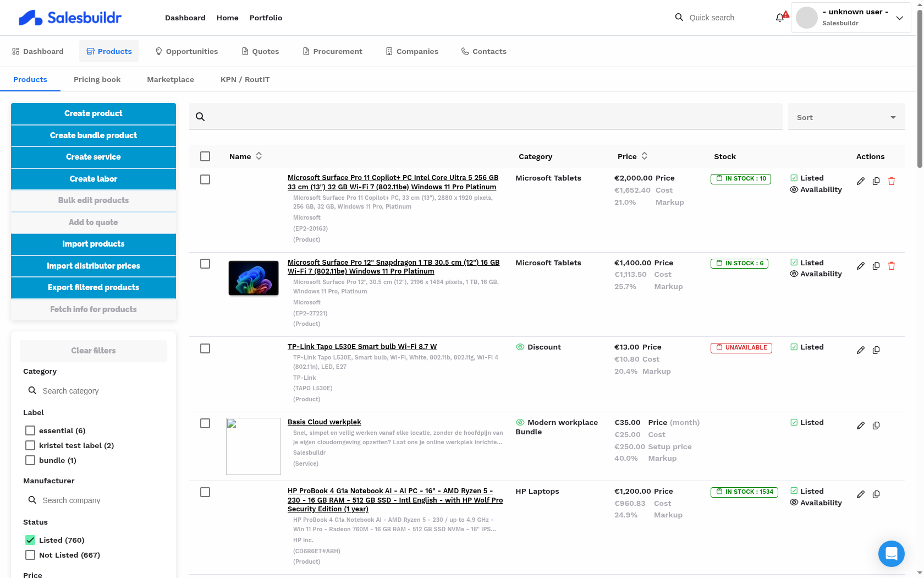Click the quick search magnifier icon
Viewport: 924px width, 578px height.
(x=679, y=18)
